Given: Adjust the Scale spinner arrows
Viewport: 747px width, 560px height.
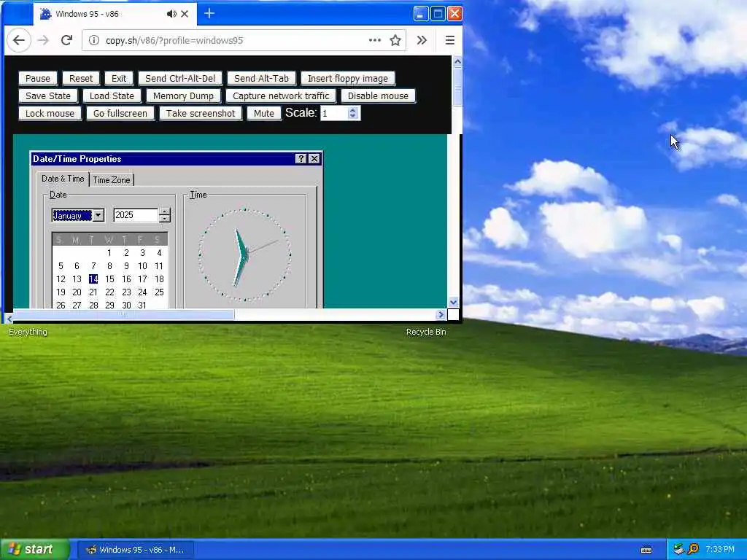Looking at the screenshot, I should [353, 113].
